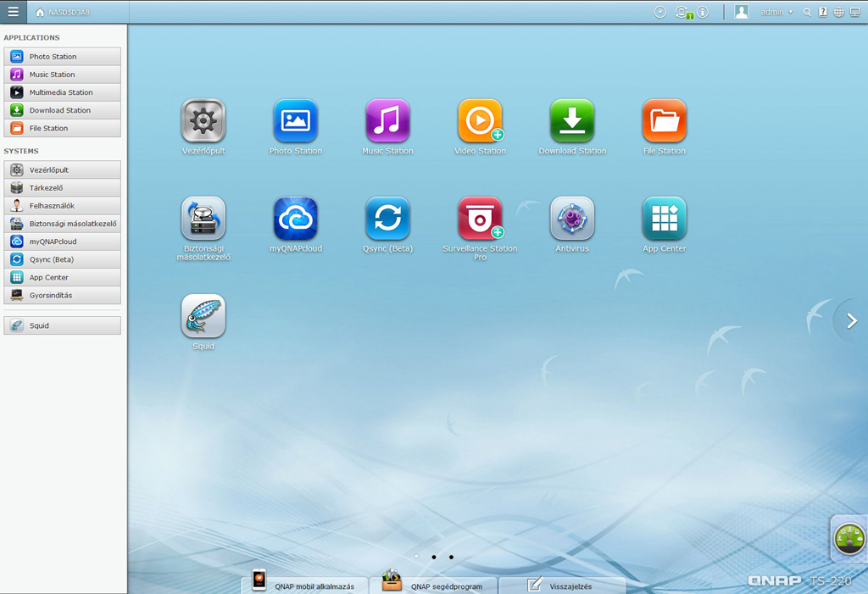Launch Download Station from the desktop icons

tap(572, 120)
